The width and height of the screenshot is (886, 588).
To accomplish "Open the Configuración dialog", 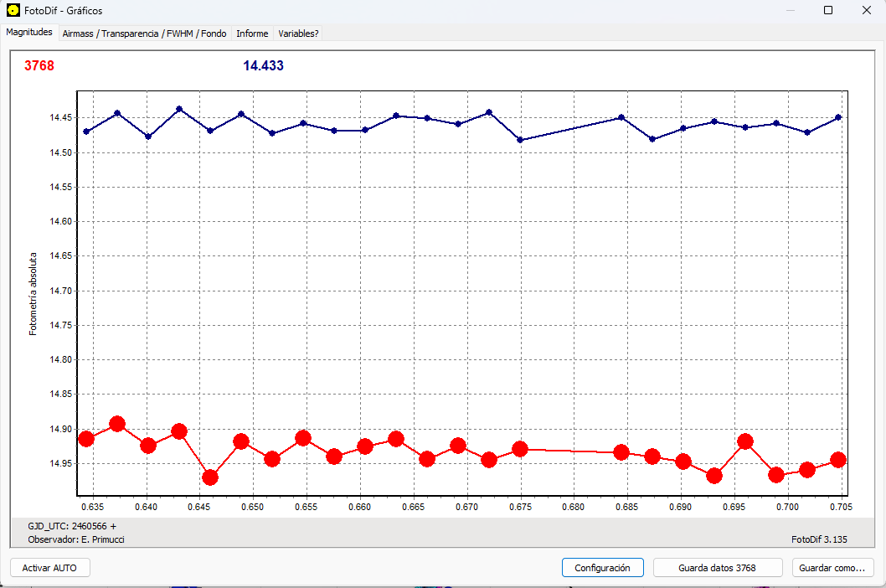I will [602, 567].
